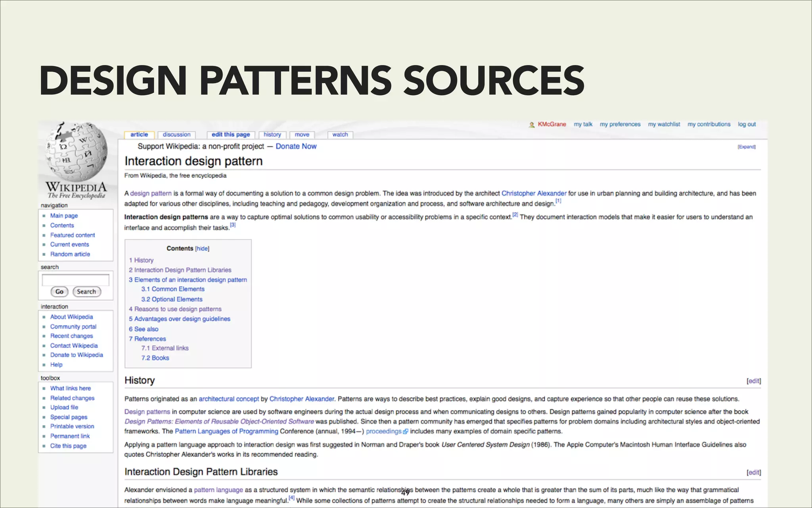Go to Main page in navigation

coord(64,216)
